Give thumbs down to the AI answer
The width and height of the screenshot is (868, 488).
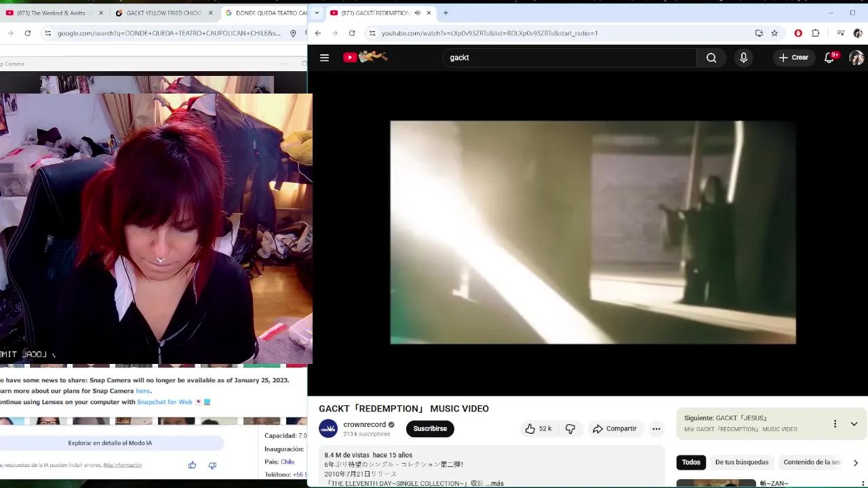(x=212, y=465)
